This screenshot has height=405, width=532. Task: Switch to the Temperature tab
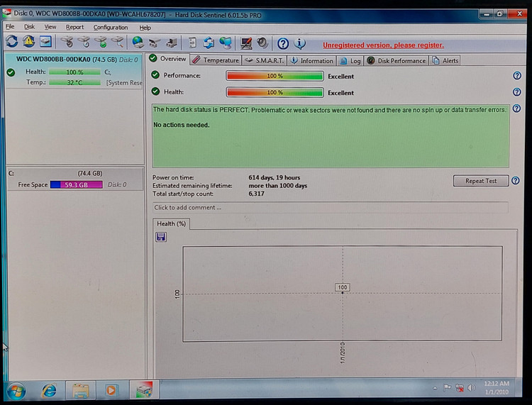216,60
